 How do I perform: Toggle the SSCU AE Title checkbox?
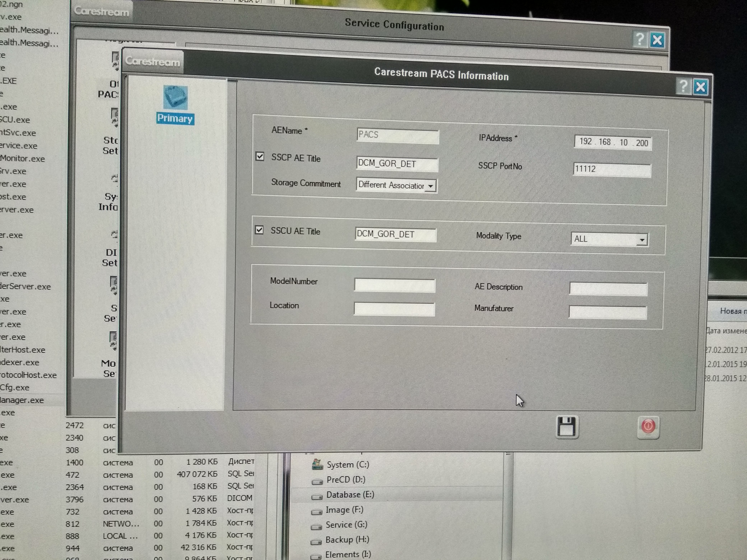pos(259,230)
